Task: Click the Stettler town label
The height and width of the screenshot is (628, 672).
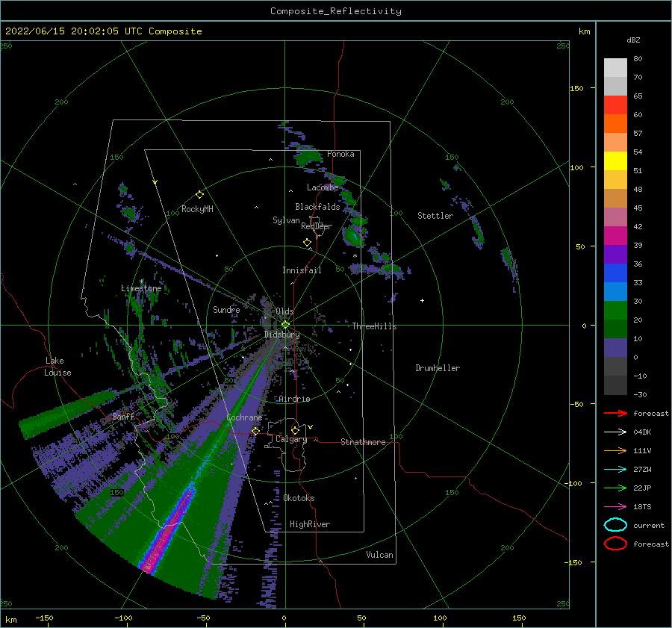Action: coord(435,216)
